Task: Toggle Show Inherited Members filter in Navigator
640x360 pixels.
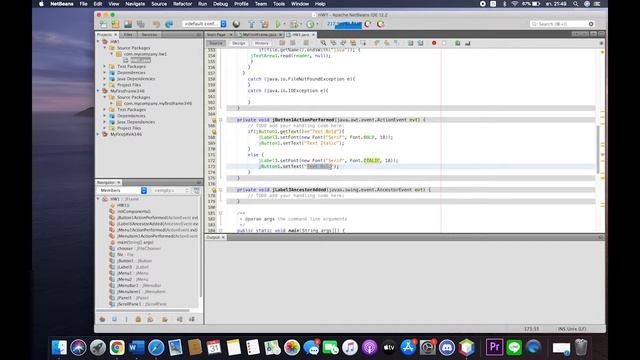Action: [102, 319]
